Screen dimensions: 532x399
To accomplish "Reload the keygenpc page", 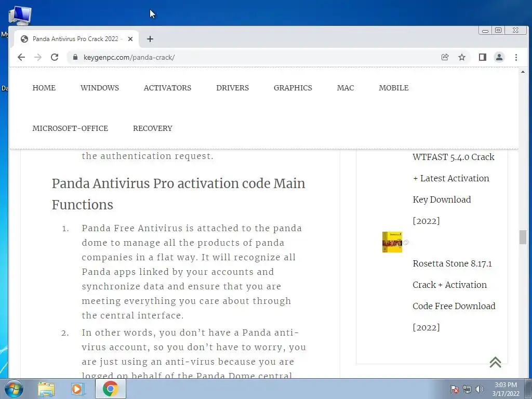I will click(55, 57).
